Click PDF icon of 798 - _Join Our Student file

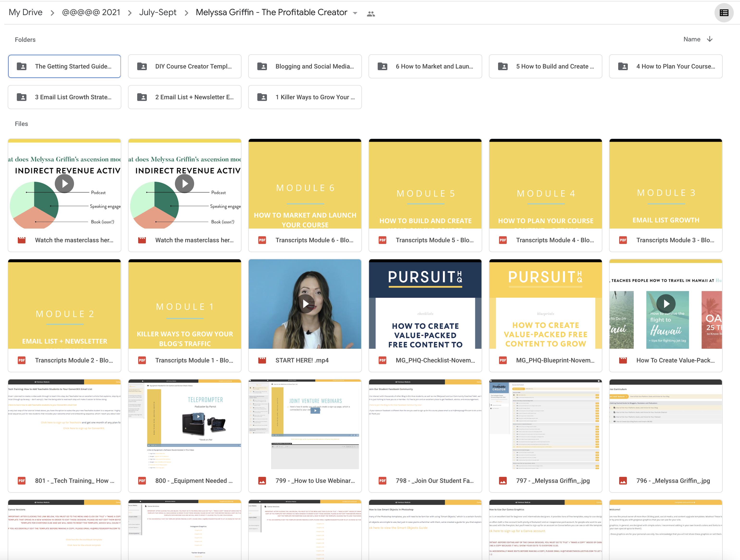tap(382, 481)
